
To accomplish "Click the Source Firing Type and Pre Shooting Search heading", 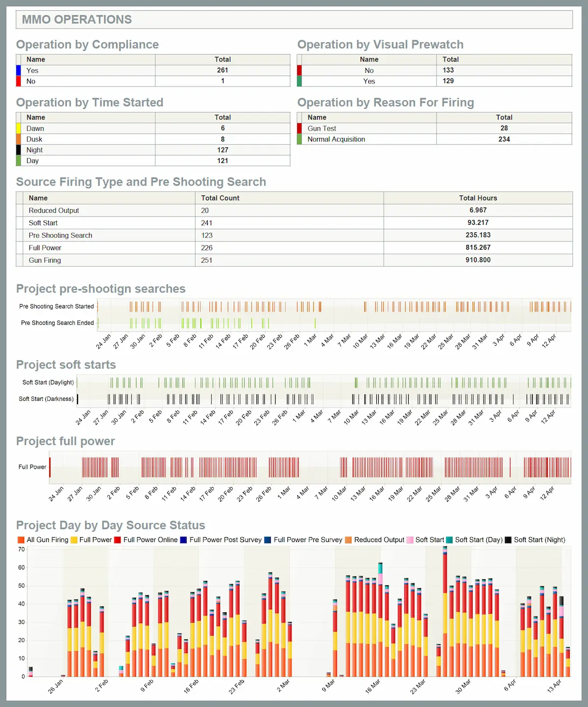I will [x=141, y=182].
